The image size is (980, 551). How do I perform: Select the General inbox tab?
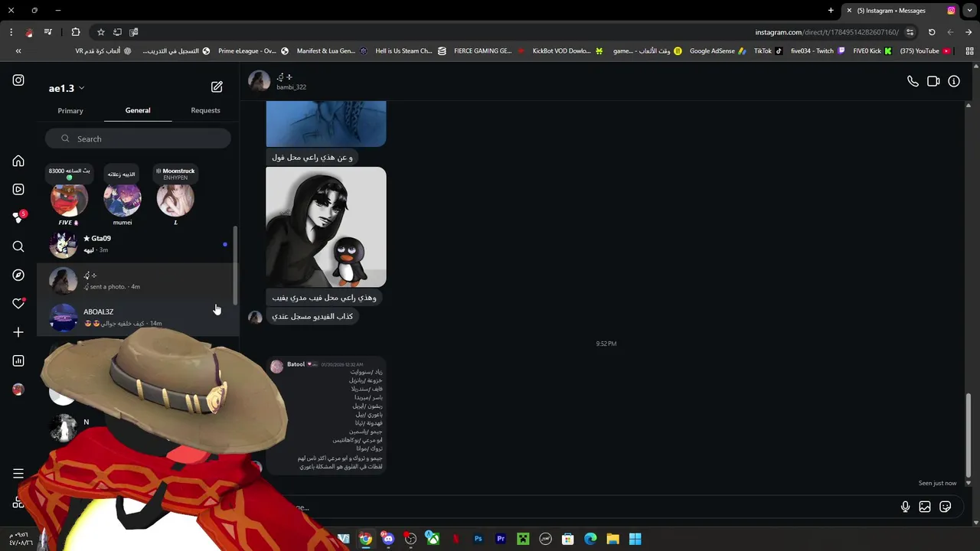pyautogui.click(x=138, y=110)
